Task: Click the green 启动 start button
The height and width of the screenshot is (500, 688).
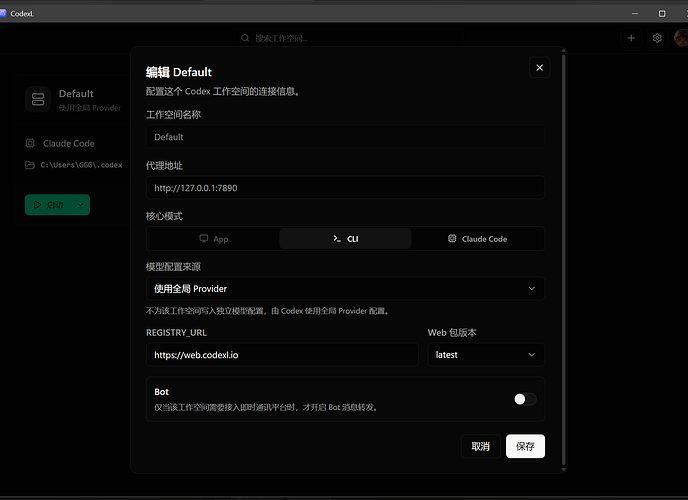Action: pos(48,205)
